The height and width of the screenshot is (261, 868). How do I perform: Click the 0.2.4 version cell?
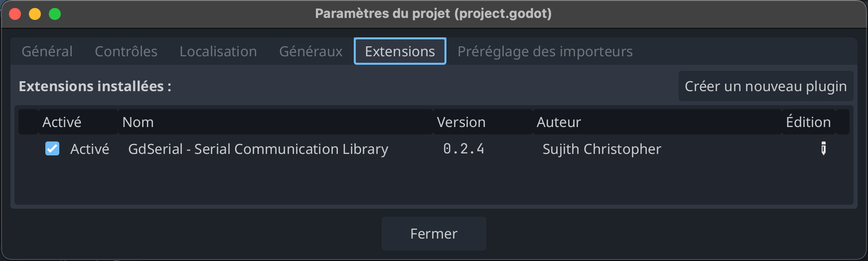click(463, 149)
